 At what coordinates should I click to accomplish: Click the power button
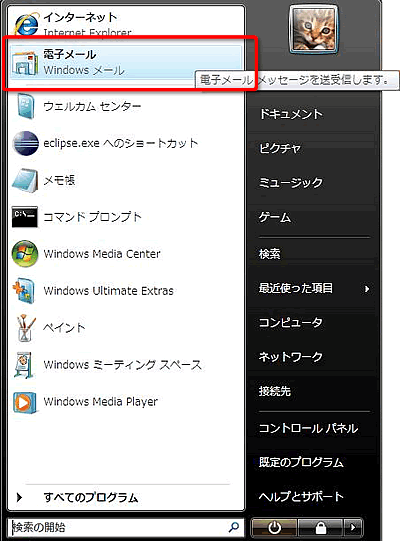[274, 527]
